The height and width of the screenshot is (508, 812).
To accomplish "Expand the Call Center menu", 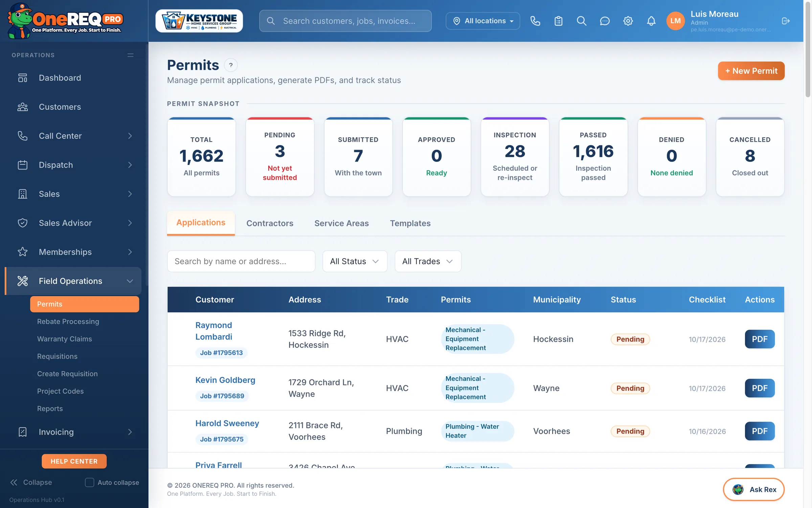I will [x=73, y=136].
